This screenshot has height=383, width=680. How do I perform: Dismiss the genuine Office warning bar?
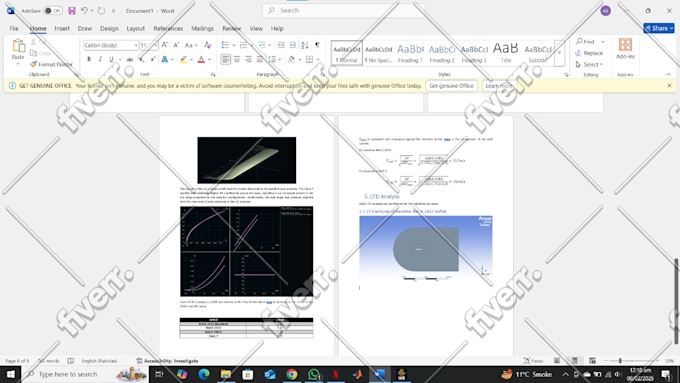click(669, 85)
